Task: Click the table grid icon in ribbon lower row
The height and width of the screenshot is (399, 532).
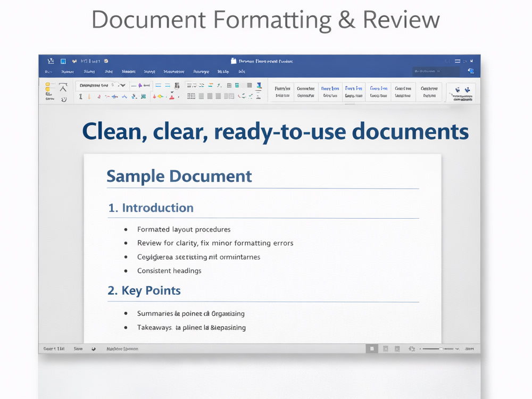Action: point(191,96)
